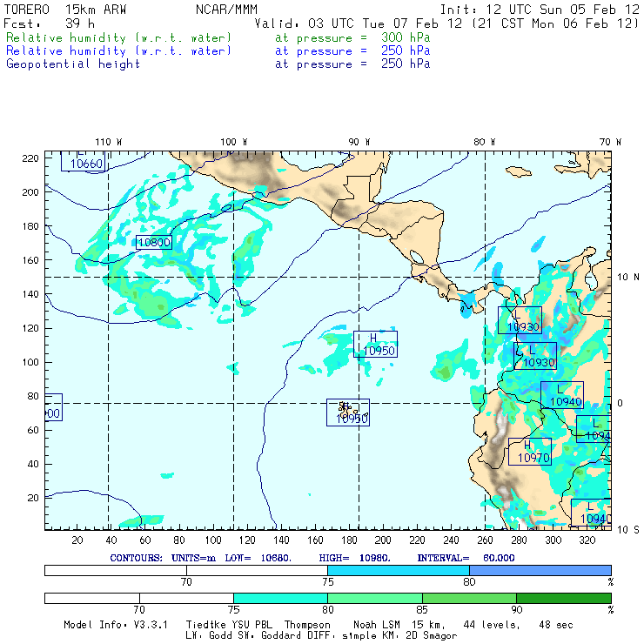This screenshot has width=644, height=644.
Task: Click the 'Thompson' microphysics text
Action: coord(307,625)
